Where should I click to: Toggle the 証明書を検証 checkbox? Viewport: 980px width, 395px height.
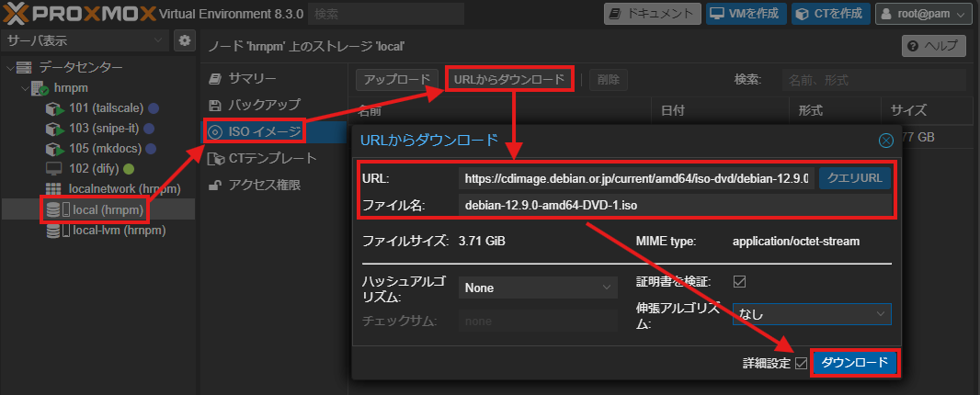click(x=739, y=281)
